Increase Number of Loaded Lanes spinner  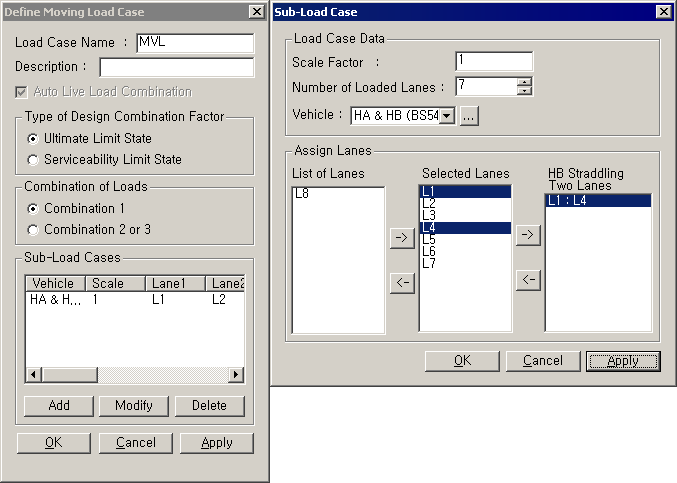(524, 82)
